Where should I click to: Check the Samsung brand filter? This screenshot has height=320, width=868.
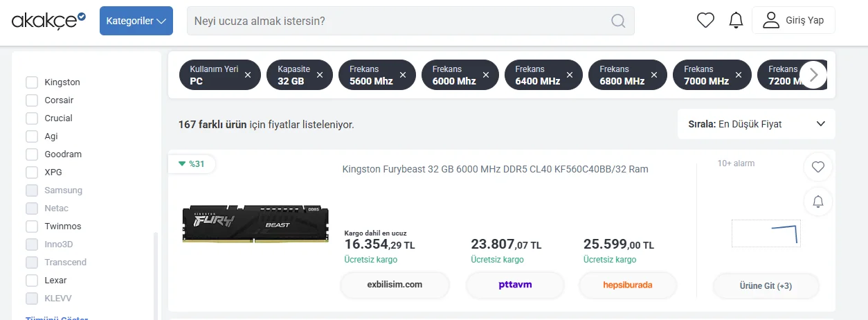(x=32, y=190)
